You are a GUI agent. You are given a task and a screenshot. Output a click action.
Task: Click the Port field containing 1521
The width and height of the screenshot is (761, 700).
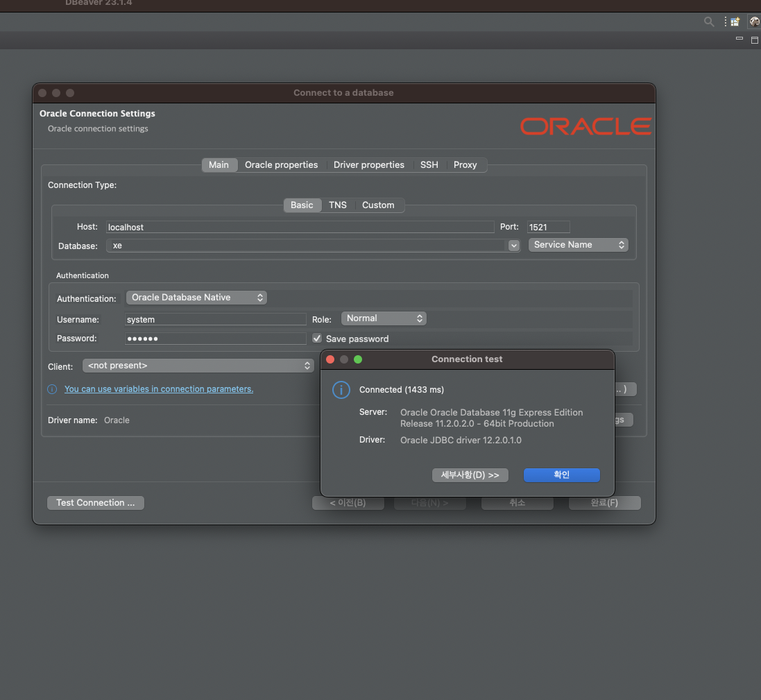tap(549, 227)
